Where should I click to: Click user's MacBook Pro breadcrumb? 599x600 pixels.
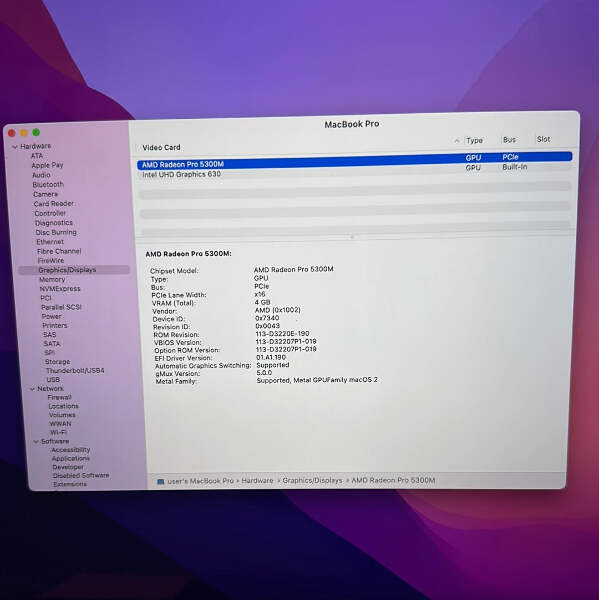[x=201, y=481]
